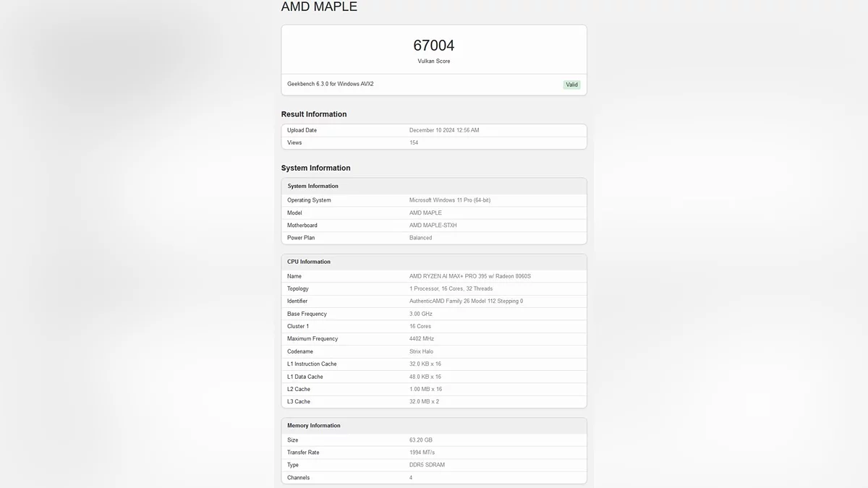Select the Result Information heading
The width and height of the screenshot is (868, 488).
click(x=314, y=114)
